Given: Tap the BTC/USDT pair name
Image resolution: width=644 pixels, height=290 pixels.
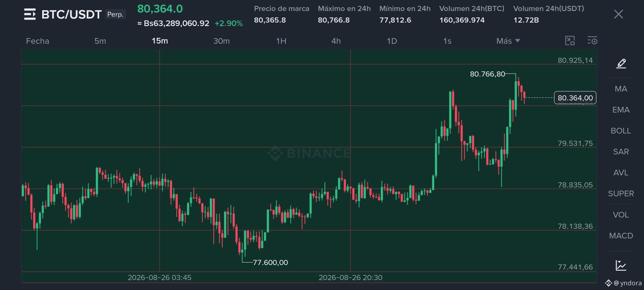Looking at the screenshot, I should 71,15.
